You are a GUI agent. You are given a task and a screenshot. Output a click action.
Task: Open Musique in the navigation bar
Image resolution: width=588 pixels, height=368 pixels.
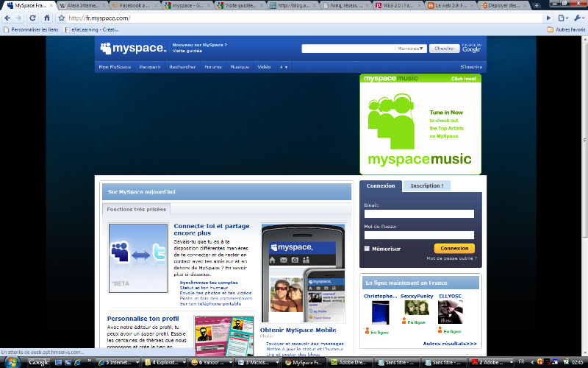coord(239,67)
